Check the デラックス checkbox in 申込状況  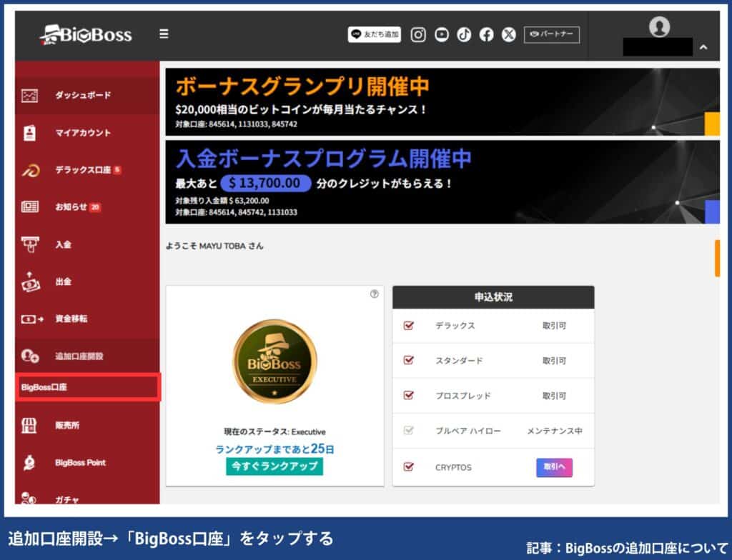pos(408,326)
